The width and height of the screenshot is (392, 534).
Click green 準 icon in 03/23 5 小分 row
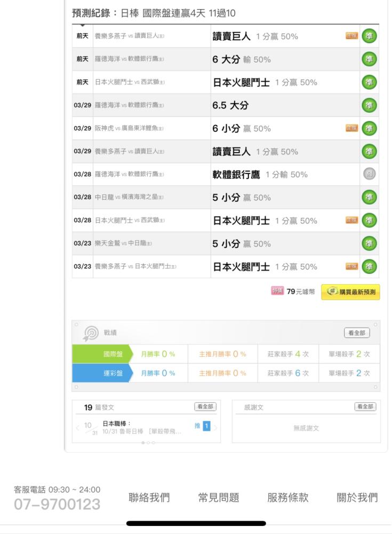pos(369,244)
